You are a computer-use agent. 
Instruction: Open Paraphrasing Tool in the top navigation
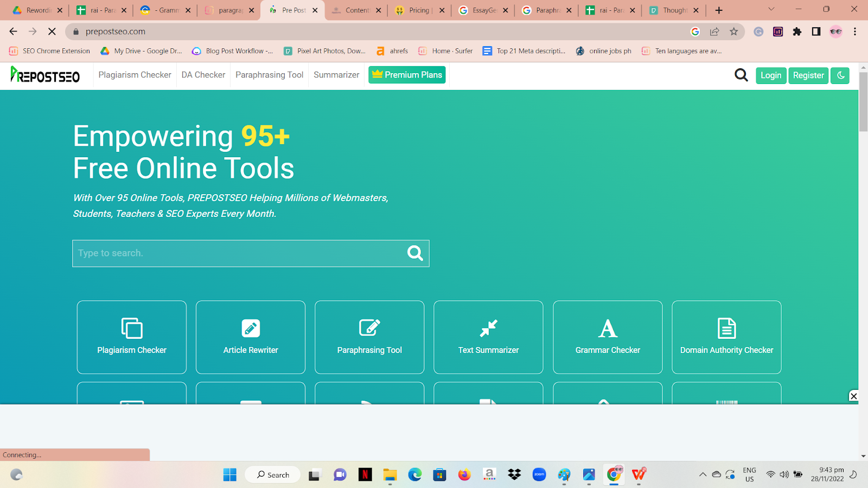270,75
